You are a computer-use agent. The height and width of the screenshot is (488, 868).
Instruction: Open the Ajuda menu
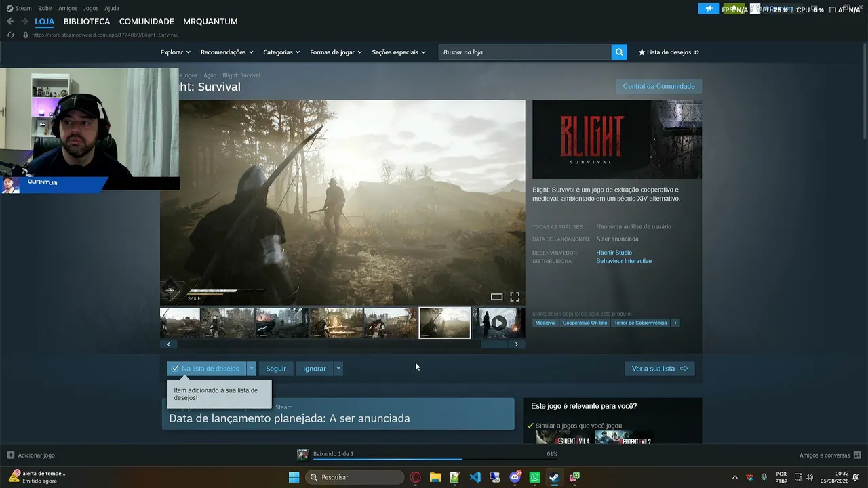pyautogui.click(x=112, y=9)
